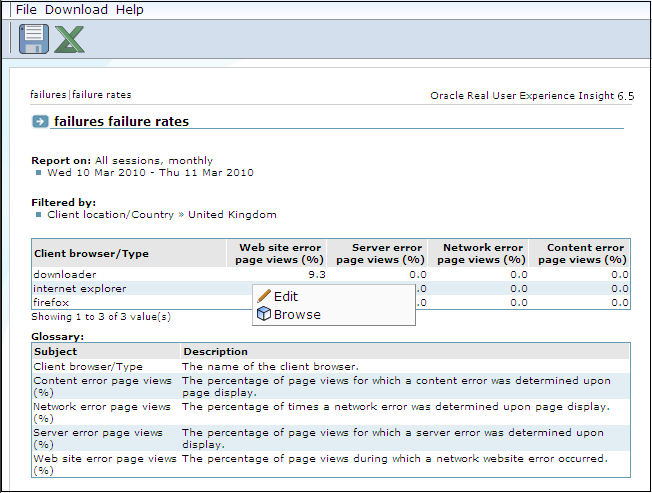
Task: Export the report using the Excel icon
Action: tap(69, 39)
